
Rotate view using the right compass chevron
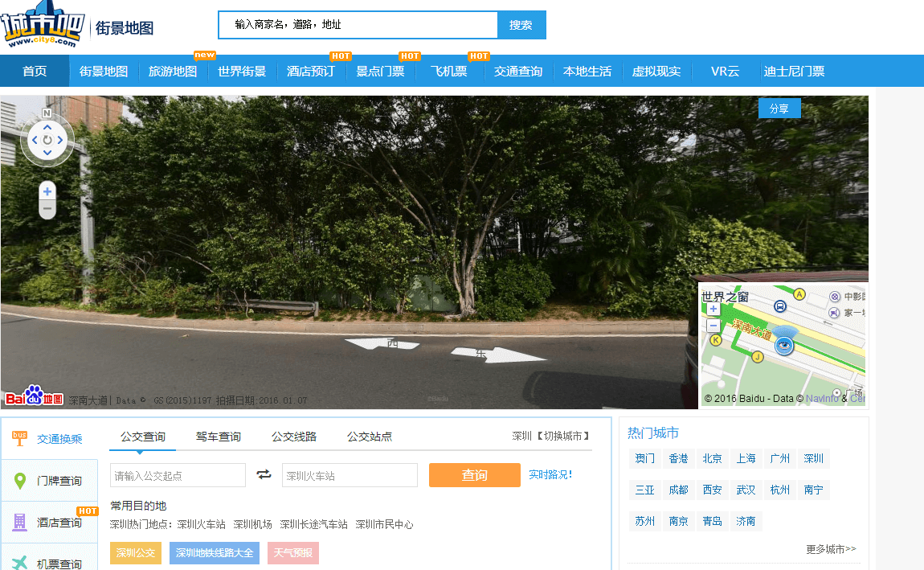tap(62, 139)
